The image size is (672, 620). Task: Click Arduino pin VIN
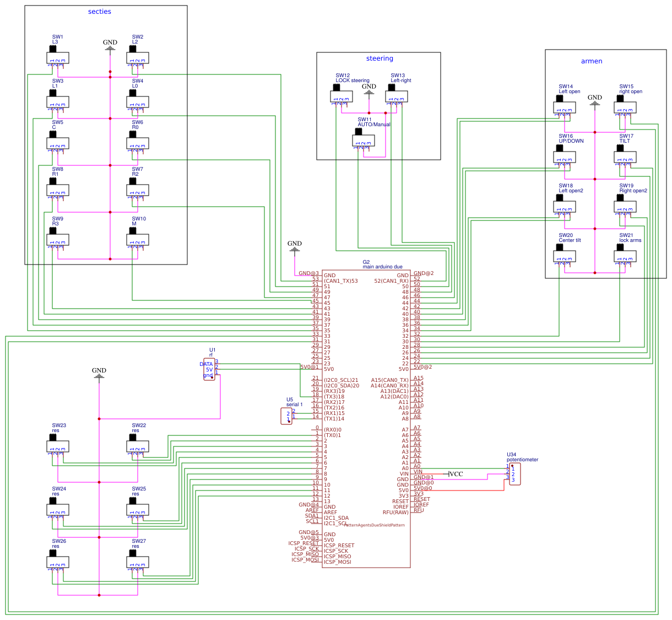(x=404, y=474)
